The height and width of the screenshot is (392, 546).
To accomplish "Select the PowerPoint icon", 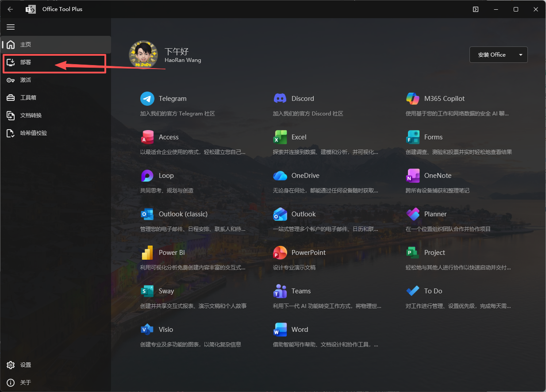I will (280, 253).
